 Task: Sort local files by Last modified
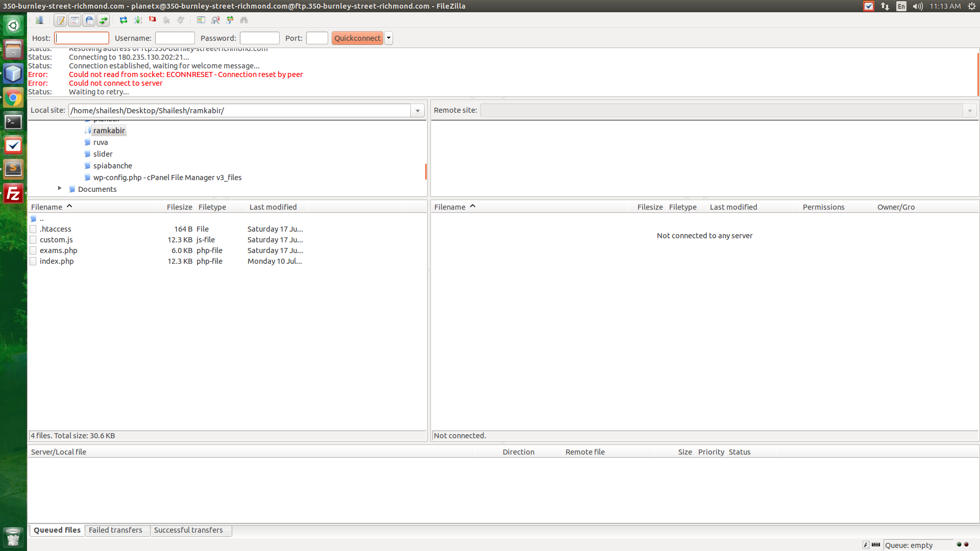277,207
